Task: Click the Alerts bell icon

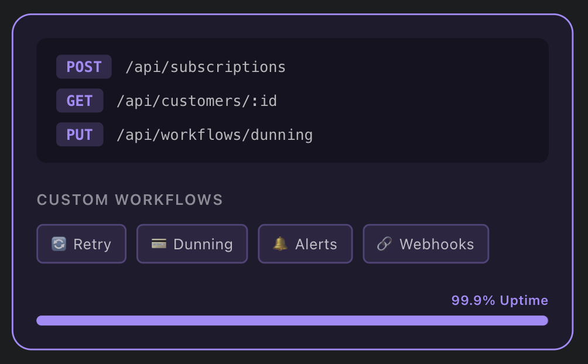Action: (280, 244)
